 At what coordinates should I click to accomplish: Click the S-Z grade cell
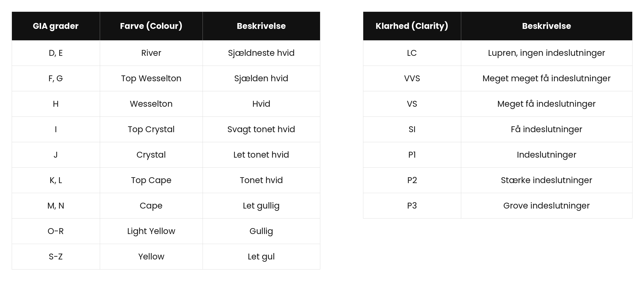coord(56,257)
